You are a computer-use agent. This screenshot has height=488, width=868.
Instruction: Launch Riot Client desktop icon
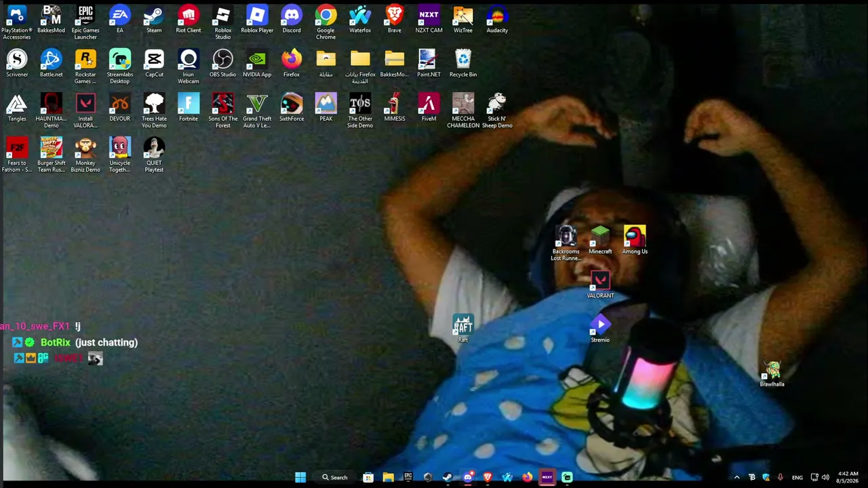click(x=189, y=19)
